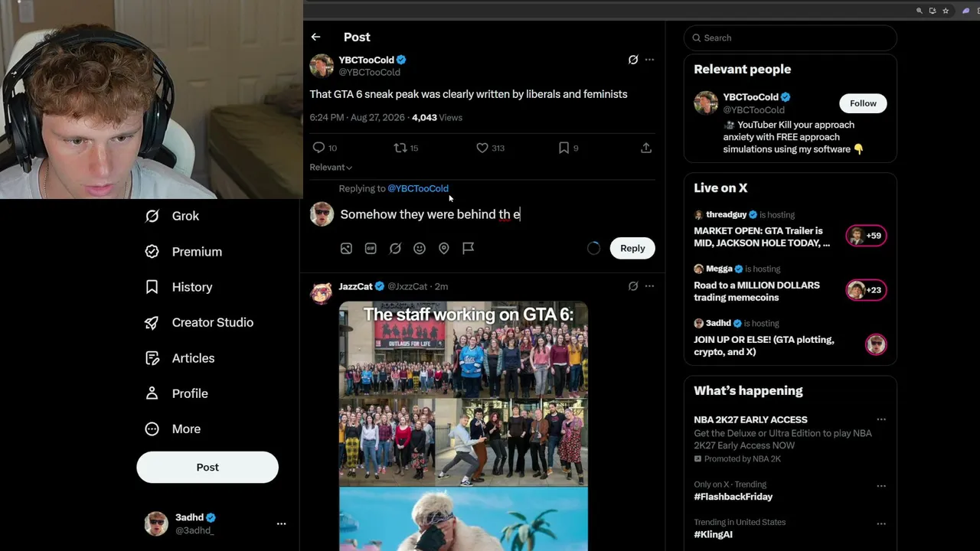Click YBCTooCold's avatar on the main post
This screenshot has width=980, height=551.
tap(322, 66)
